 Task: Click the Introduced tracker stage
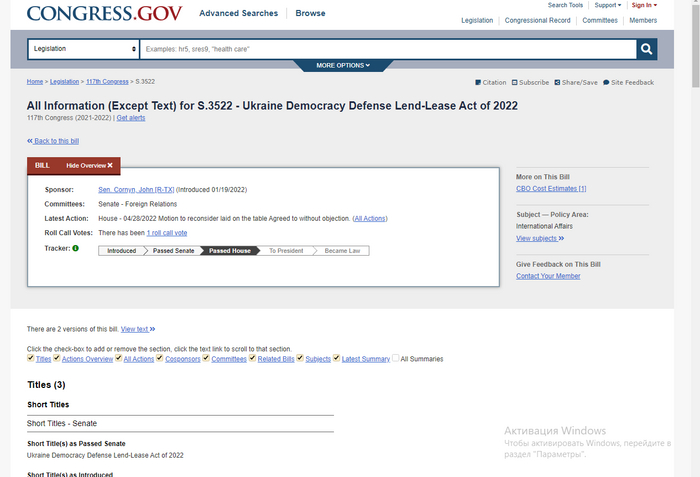pos(121,251)
